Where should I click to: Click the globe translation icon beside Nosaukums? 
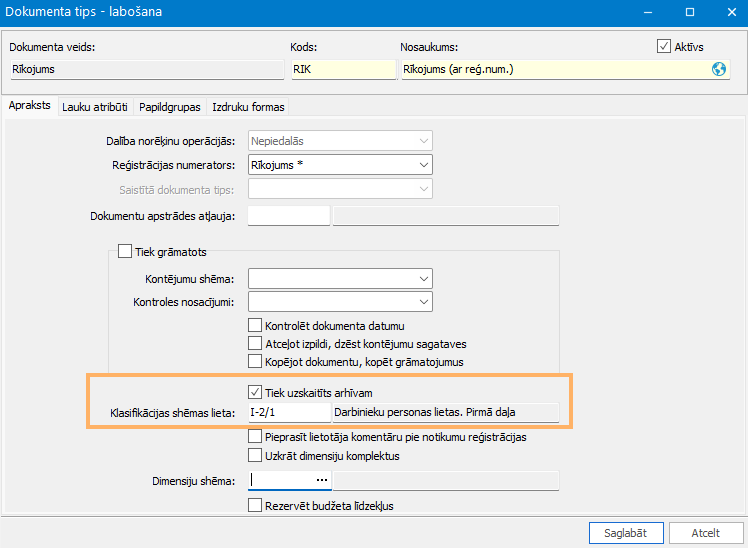coord(718,70)
